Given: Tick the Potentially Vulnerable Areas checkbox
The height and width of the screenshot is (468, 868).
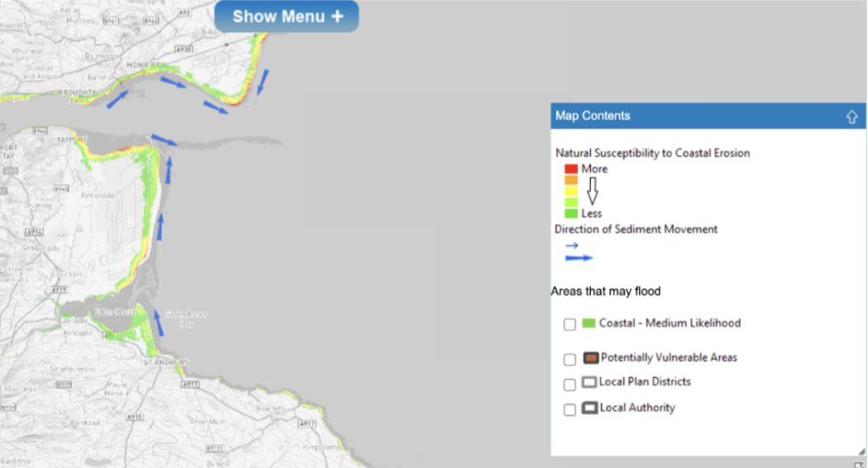Looking at the screenshot, I should tap(570, 359).
